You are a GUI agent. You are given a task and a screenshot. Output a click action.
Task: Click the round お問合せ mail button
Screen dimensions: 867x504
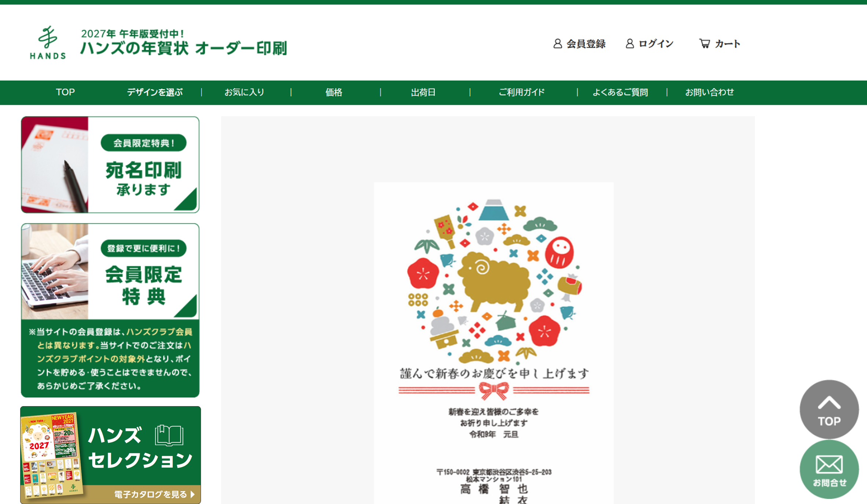pyautogui.click(x=829, y=470)
